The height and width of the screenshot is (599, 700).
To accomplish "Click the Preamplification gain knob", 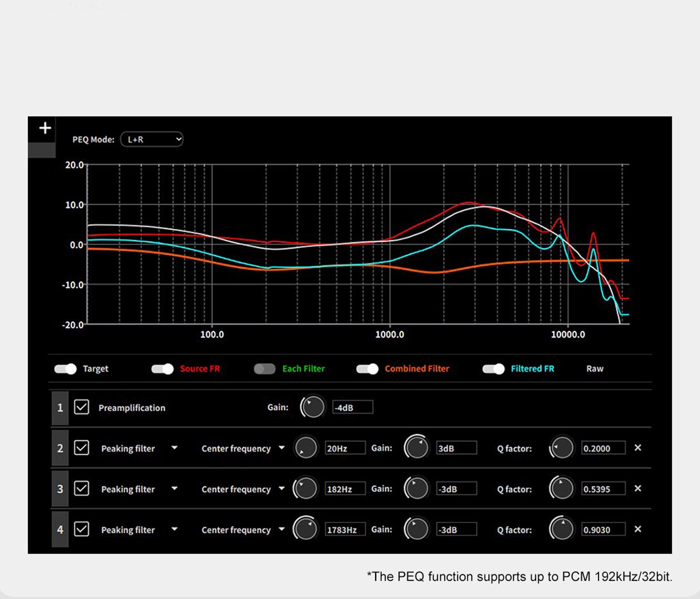I will pos(313,407).
